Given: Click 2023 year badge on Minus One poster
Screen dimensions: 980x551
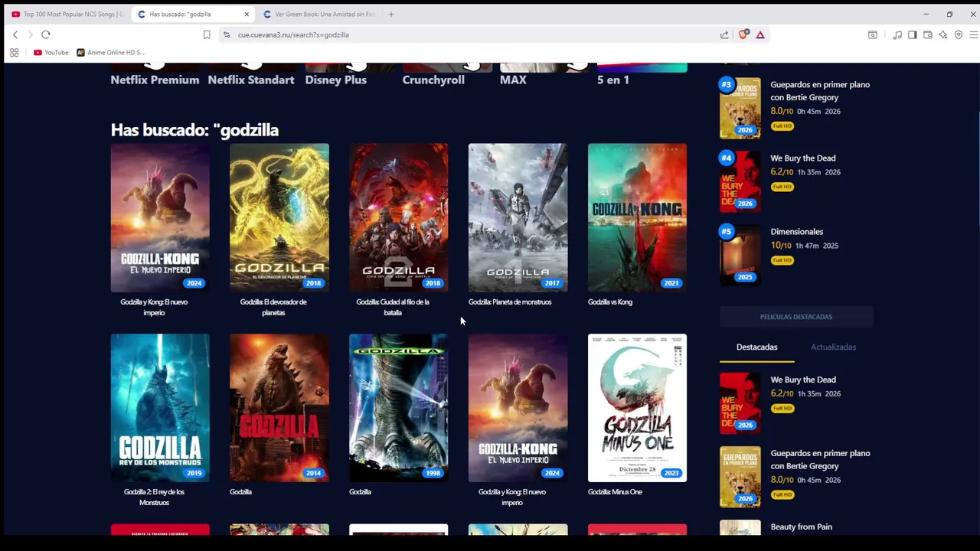Looking at the screenshot, I should (x=671, y=473).
